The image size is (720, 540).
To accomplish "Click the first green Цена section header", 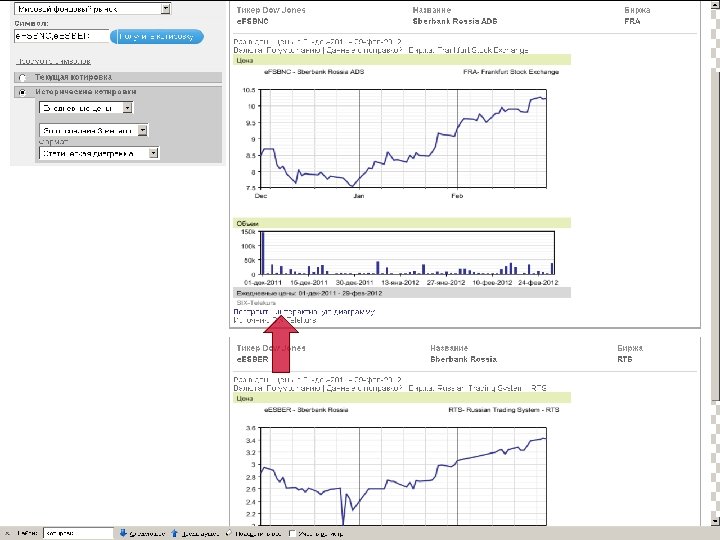I will 402,60.
